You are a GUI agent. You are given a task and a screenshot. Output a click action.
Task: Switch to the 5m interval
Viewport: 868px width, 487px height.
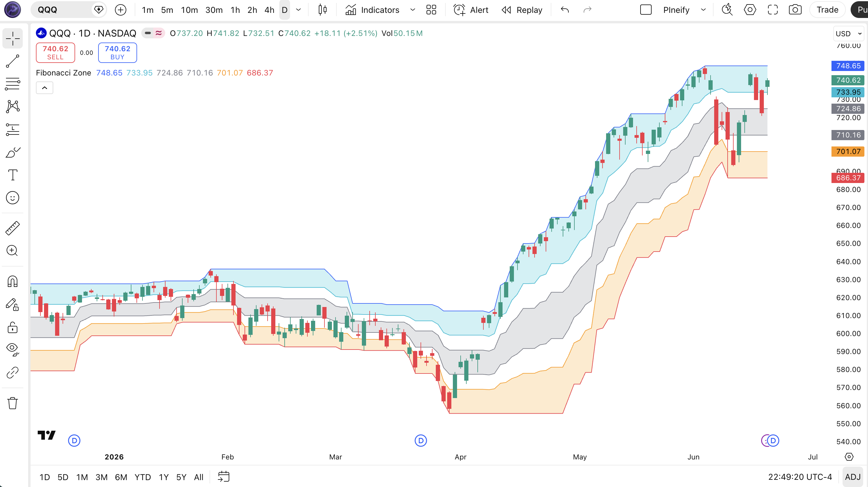tap(167, 10)
